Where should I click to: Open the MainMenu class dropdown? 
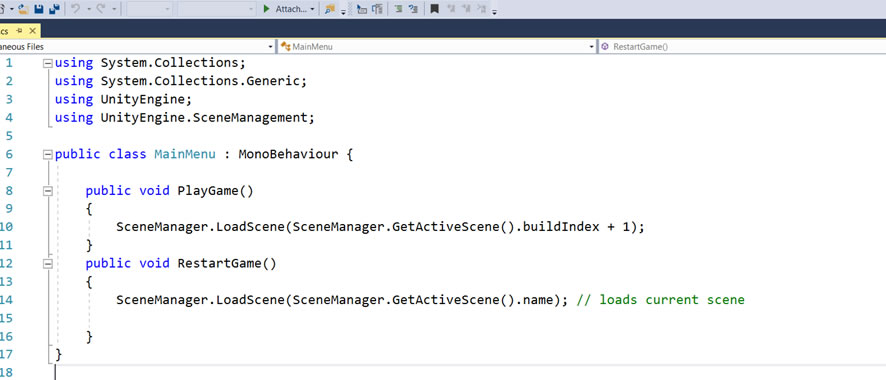[437, 47]
